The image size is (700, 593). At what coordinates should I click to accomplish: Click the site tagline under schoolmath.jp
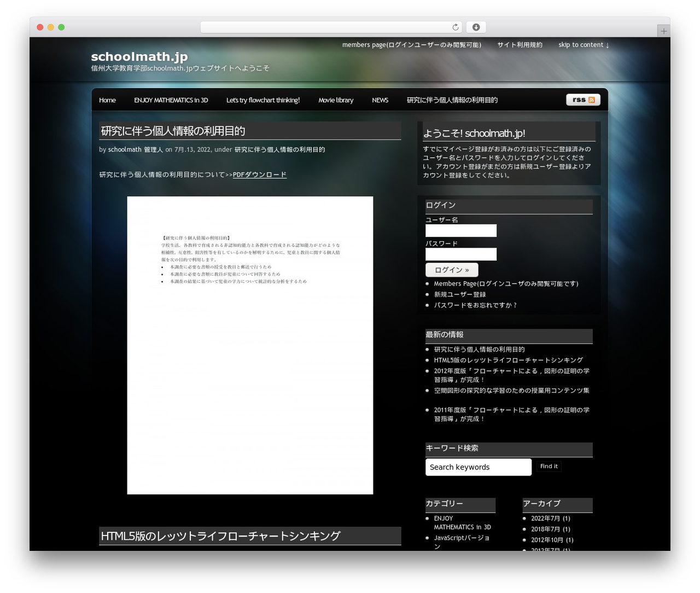[180, 68]
